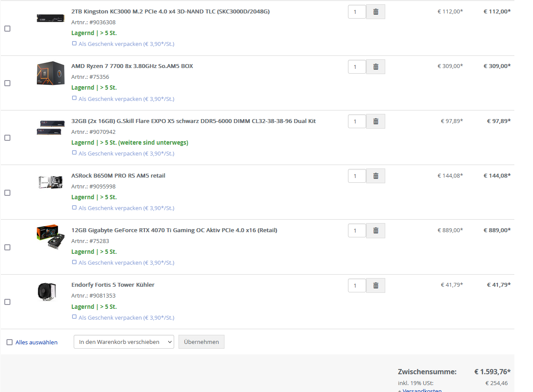Open 'In den Warenkorb verschieben' dropdown
Screen dimensions: 533x392
click(x=124, y=342)
